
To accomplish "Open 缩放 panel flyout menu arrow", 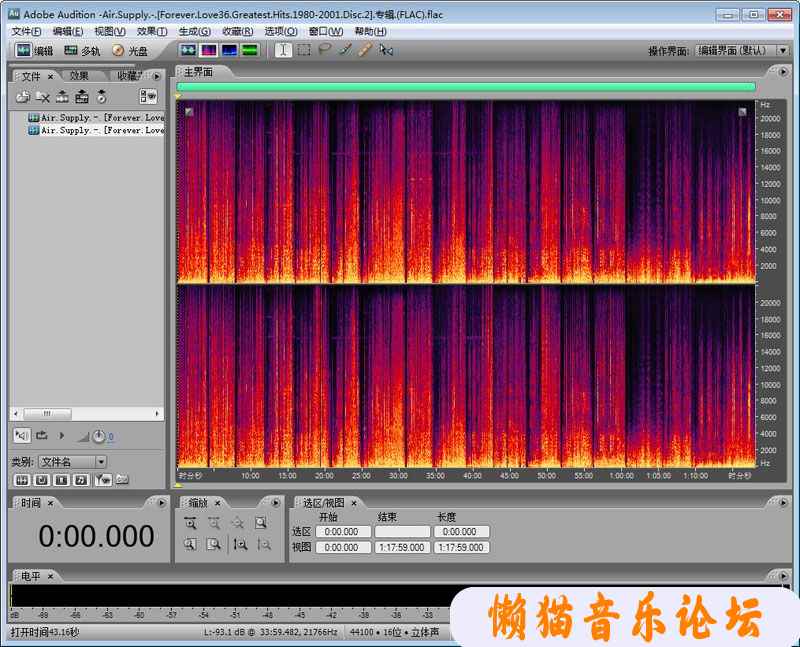I will (x=276, y=503).
